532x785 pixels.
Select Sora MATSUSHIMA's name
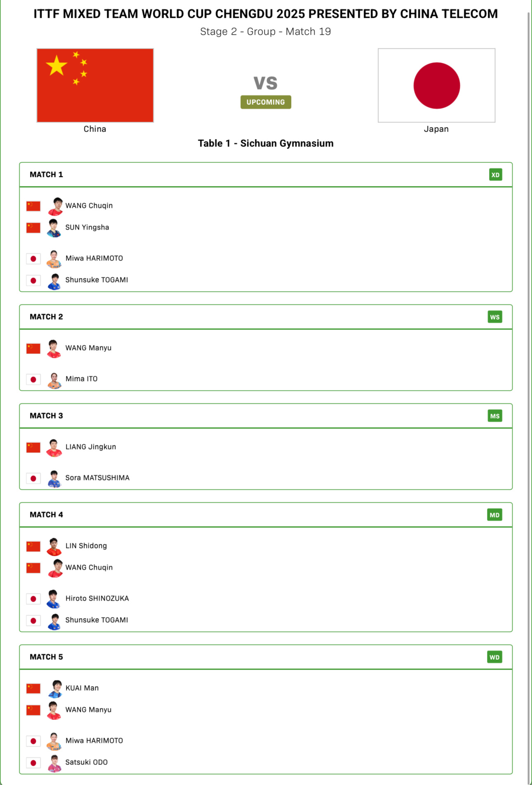click(97, 477)
